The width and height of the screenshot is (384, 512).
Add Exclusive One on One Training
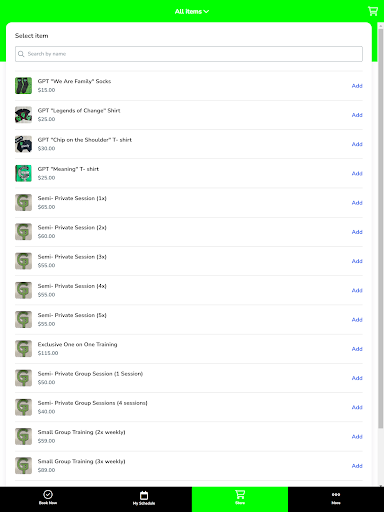[x=357, y=349]
